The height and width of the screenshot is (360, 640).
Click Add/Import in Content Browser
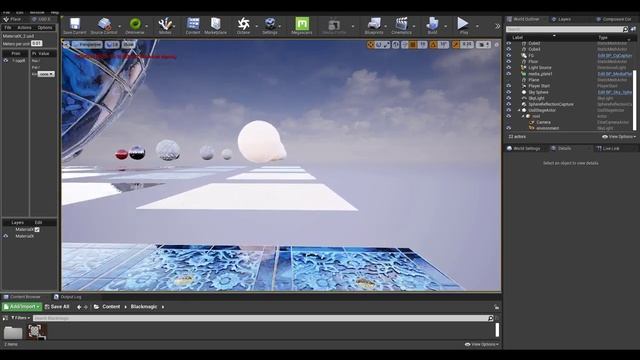[22, 307]
